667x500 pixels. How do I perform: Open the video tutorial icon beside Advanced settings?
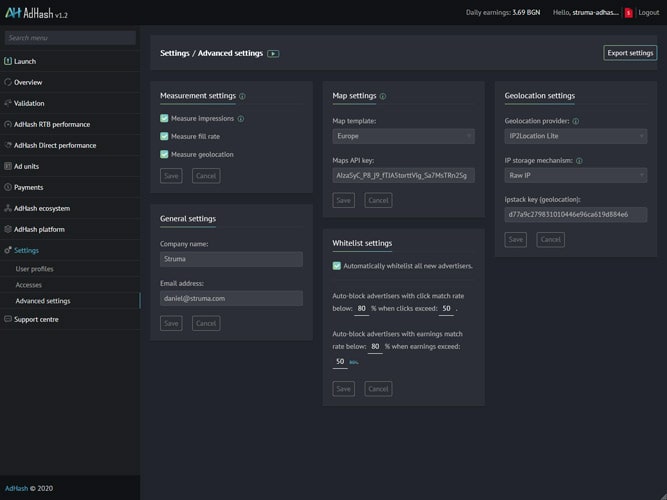click(273, 53)
